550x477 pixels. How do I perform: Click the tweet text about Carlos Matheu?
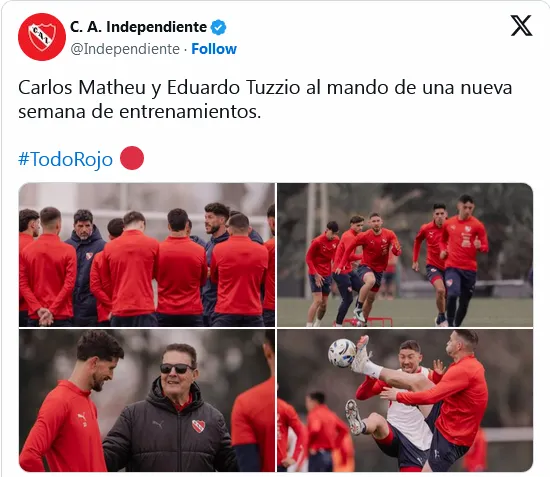(265, 100)
